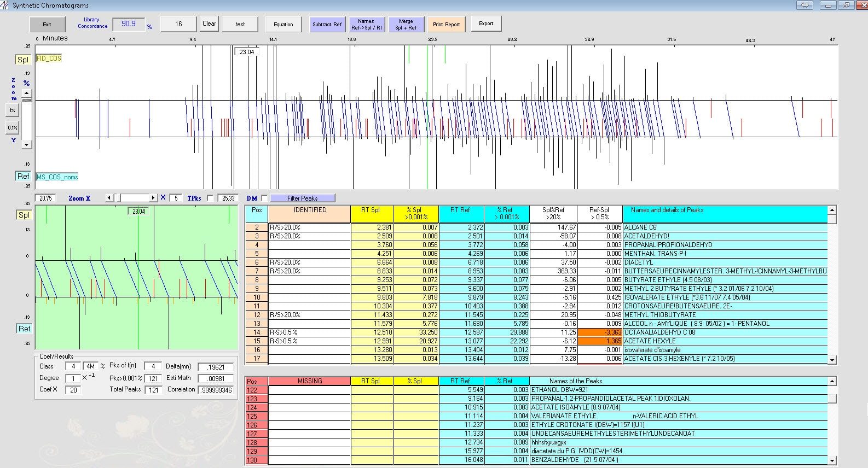Set Y zoom to 0.1%
The width and height of the screenshot is (868, 468).
(x=12, y=127)
